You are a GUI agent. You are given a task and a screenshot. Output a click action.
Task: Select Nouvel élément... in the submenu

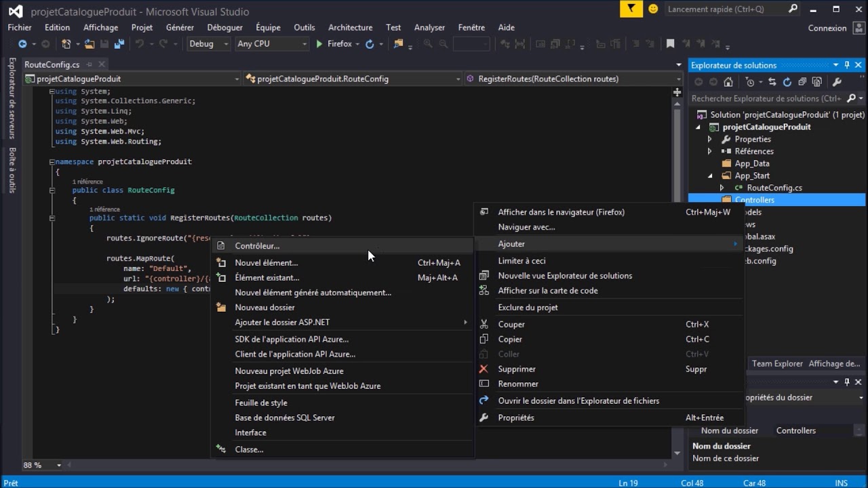click(x=343, y=263)
